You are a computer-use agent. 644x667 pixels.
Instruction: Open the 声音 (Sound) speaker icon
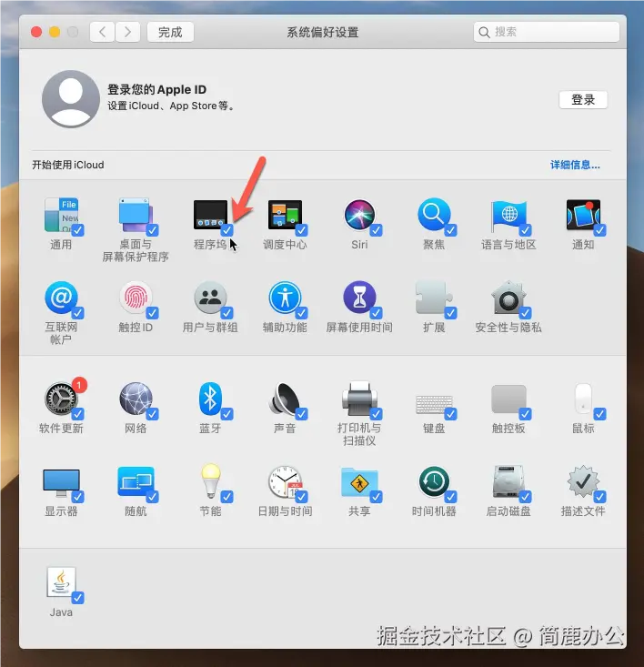(x=285, y=399)
